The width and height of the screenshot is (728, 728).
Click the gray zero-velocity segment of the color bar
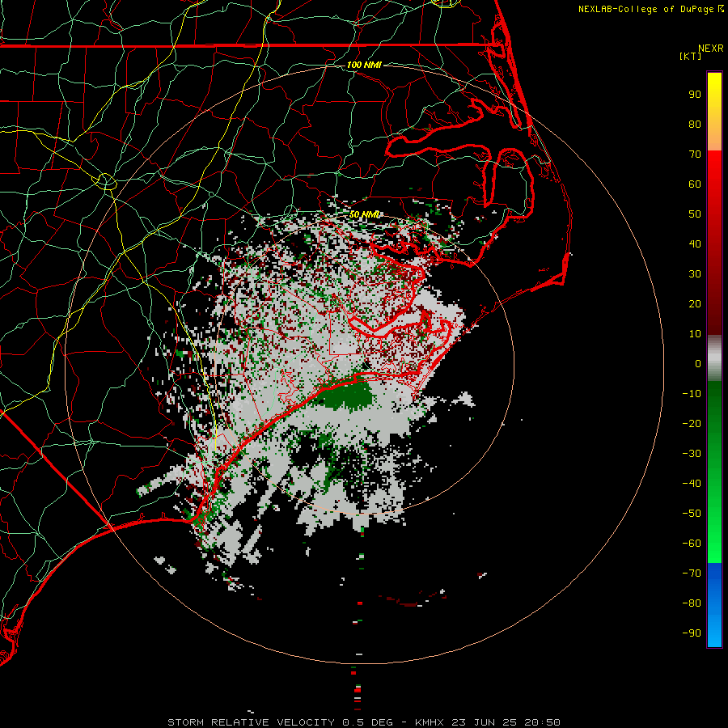pos(714,358)
